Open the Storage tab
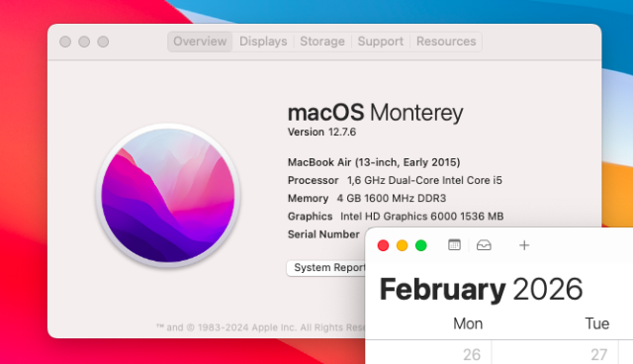Viewport: 633px width, 364px height. pos(322,42)
